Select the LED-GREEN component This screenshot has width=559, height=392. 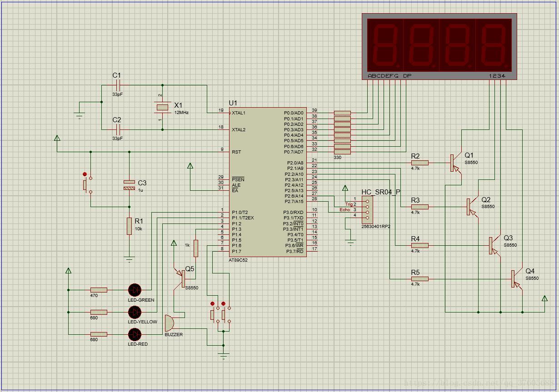pos(135,289)
